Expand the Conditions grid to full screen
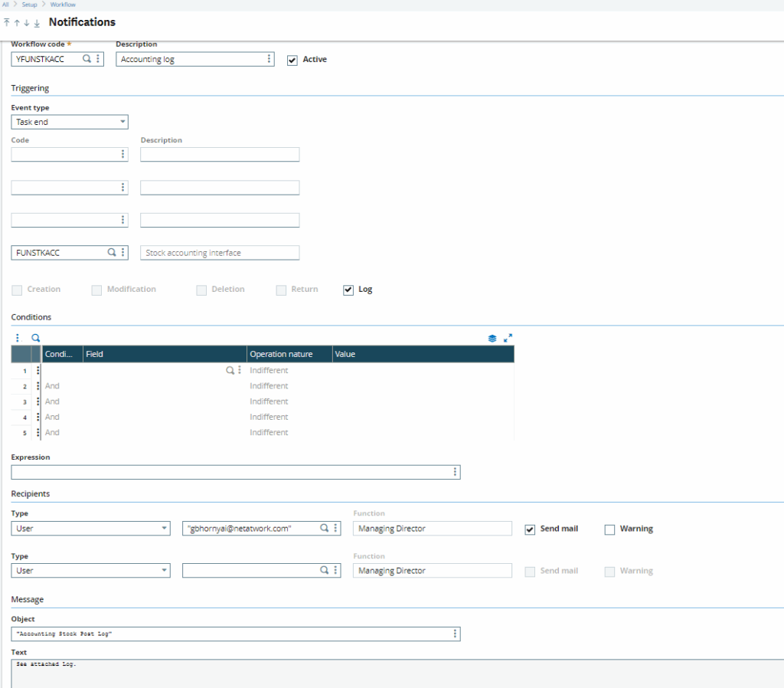 (508, 337)
